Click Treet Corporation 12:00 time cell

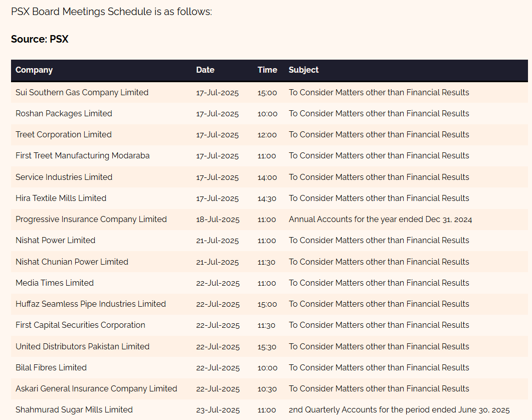coord(267,135)
